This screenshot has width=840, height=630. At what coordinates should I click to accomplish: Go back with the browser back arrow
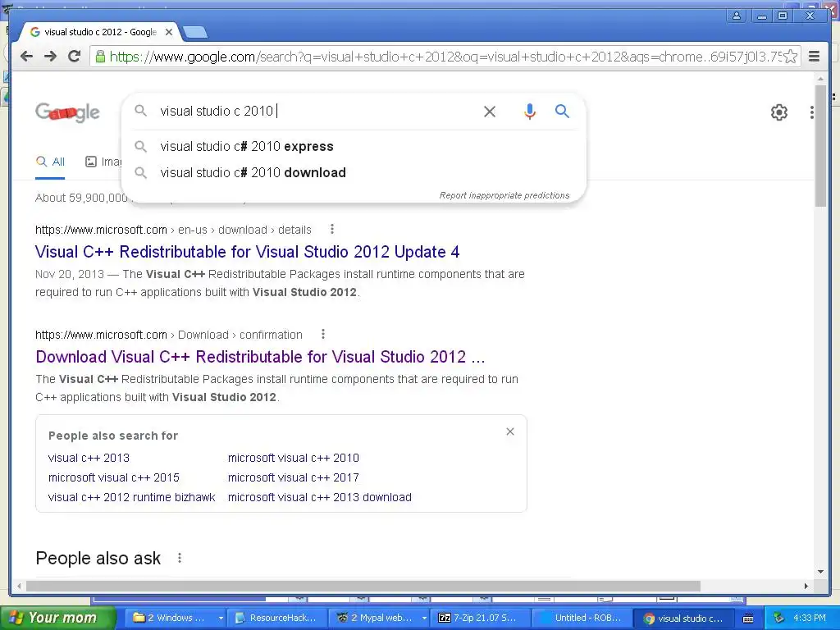(x=26, y=57)
